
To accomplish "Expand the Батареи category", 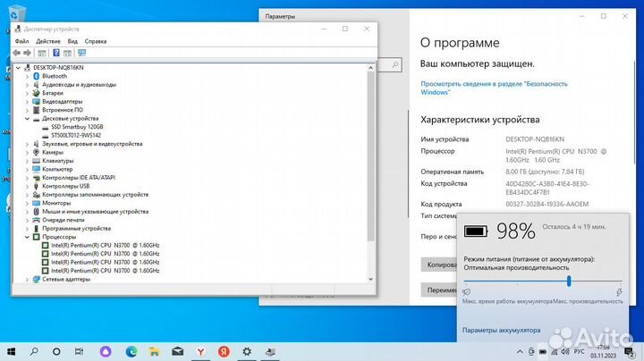I will 27,93.
